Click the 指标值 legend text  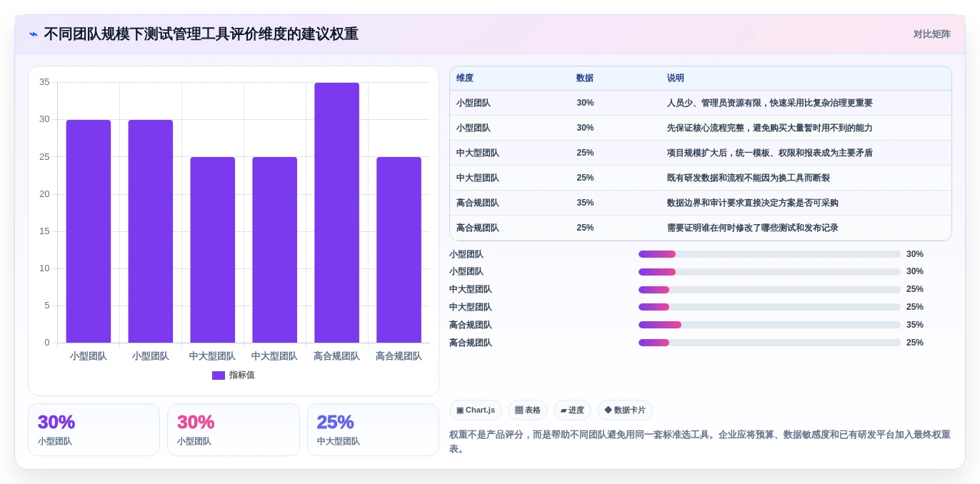tap(242, 375)
